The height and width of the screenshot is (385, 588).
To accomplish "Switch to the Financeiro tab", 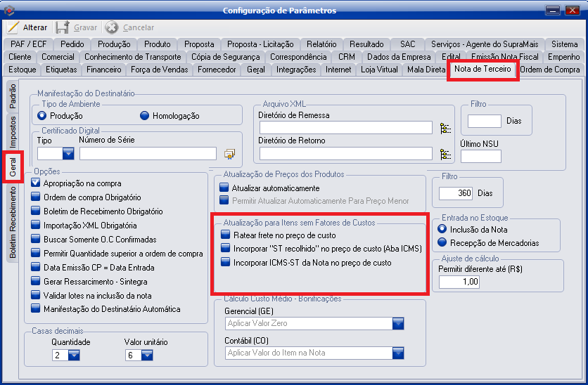I will coord(103,70).
